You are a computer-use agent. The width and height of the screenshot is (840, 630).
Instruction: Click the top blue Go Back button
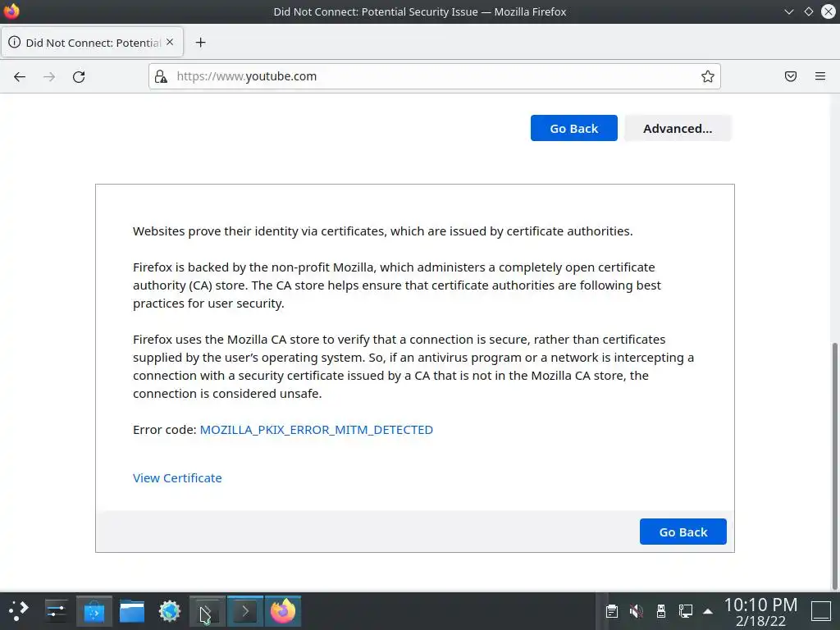point(573,128)
